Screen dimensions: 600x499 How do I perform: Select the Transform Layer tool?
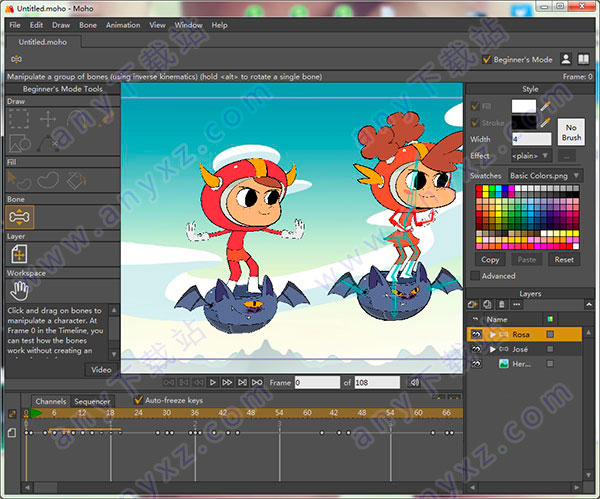click(x=21, y=254)
